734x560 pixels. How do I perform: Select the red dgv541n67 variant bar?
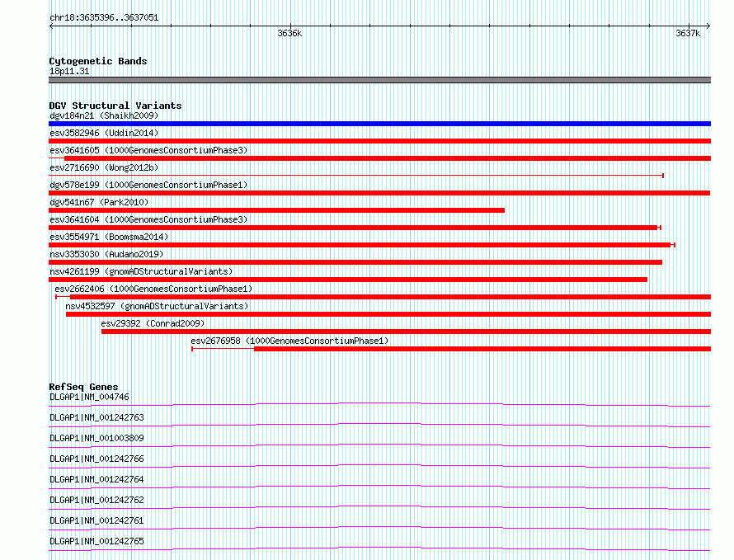[x=276, y=210]
